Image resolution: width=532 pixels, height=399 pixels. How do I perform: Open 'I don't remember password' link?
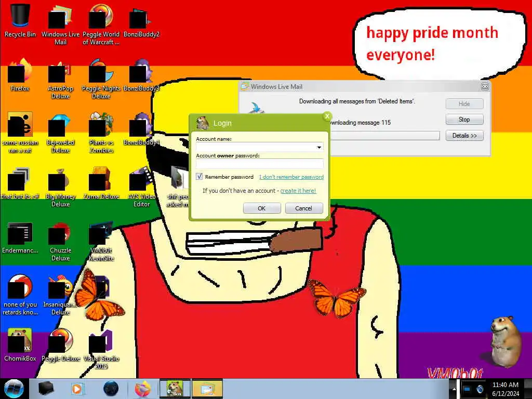tap(291, 177)
